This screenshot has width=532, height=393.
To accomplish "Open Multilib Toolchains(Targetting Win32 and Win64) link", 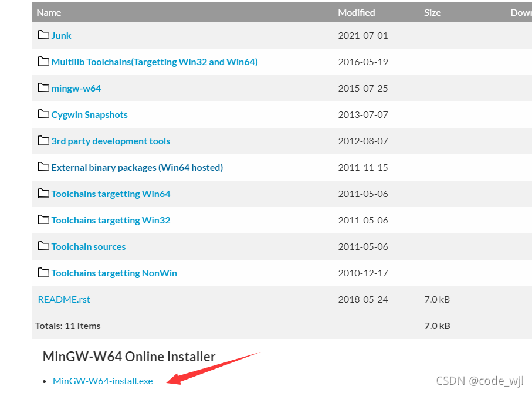I will 154,62.
